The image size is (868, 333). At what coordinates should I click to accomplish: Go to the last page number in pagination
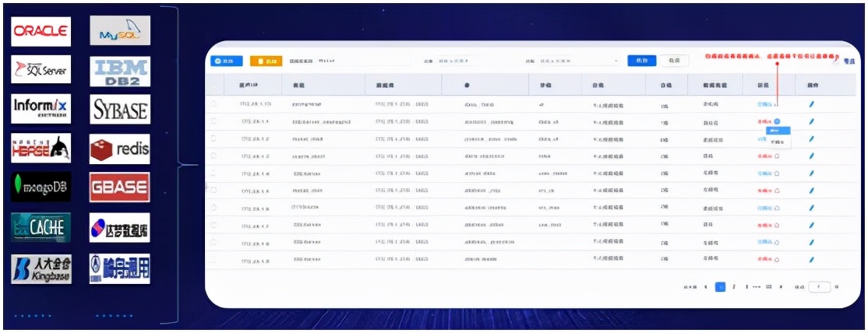click(x=769, y=287)
